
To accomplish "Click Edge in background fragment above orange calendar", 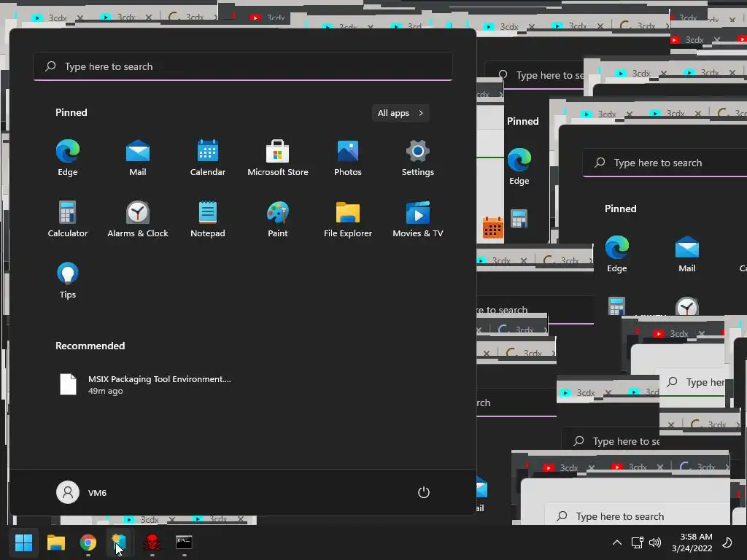I will point(519,167).
